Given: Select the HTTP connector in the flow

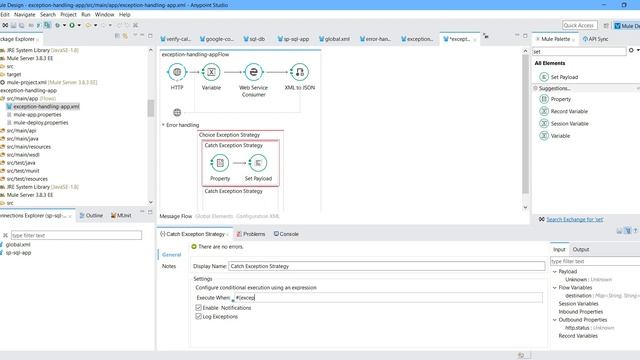Looking at the screenshot, I should click(177, 72).
